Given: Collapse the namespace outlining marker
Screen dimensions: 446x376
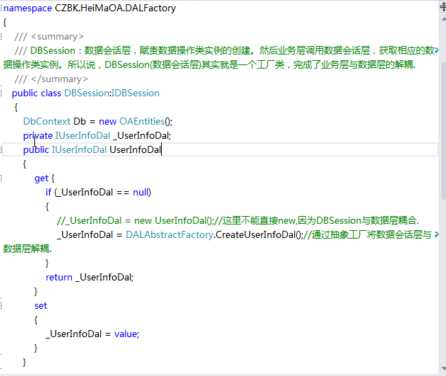Looking at the screenshot, I should [1, 8].
